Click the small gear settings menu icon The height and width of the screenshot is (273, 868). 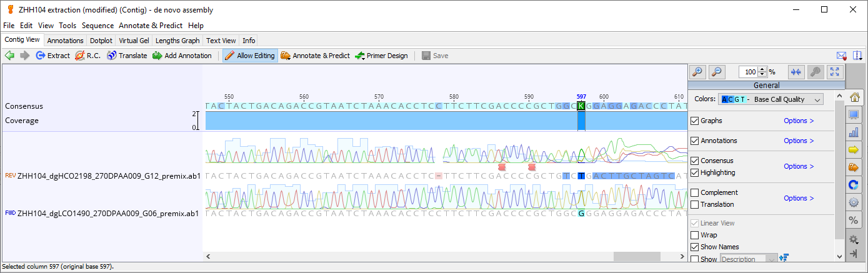[x=854, y=239]
